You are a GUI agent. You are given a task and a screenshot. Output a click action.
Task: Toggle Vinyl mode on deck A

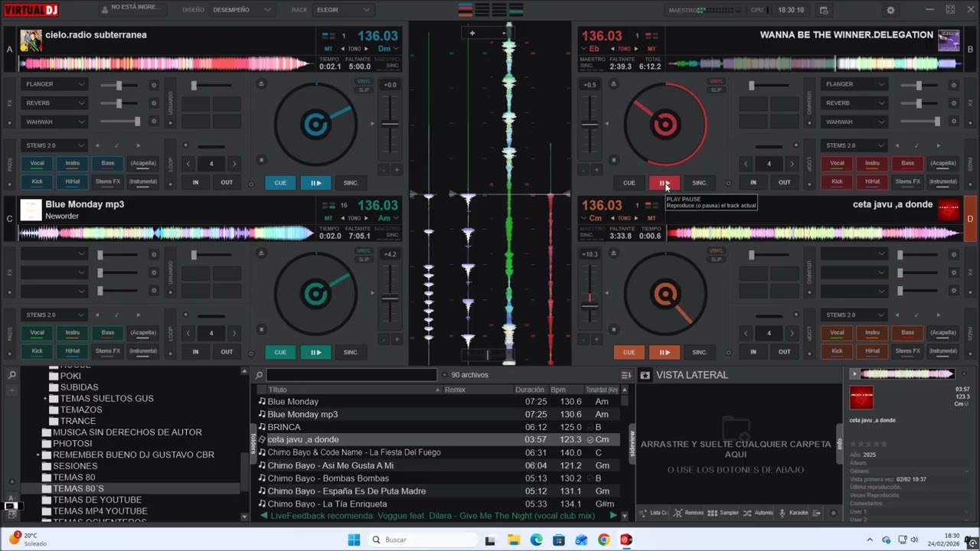[x=364, y=81]
